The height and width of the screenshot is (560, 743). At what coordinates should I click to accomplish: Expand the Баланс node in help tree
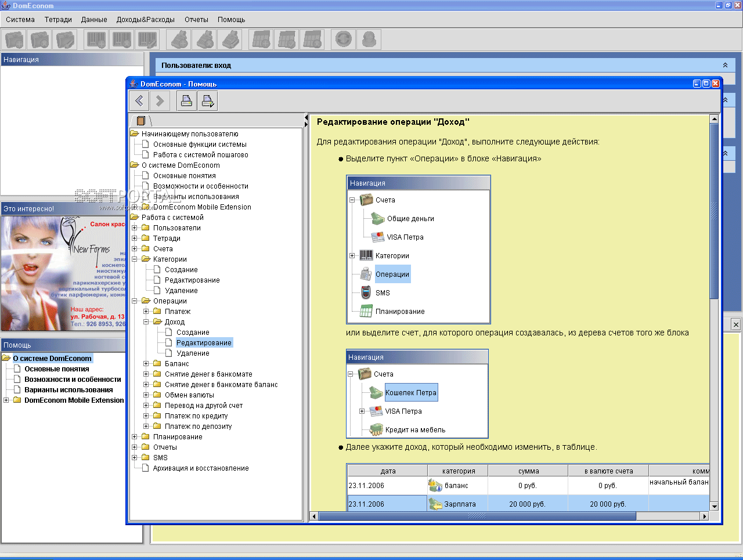(x=146, y=364)
